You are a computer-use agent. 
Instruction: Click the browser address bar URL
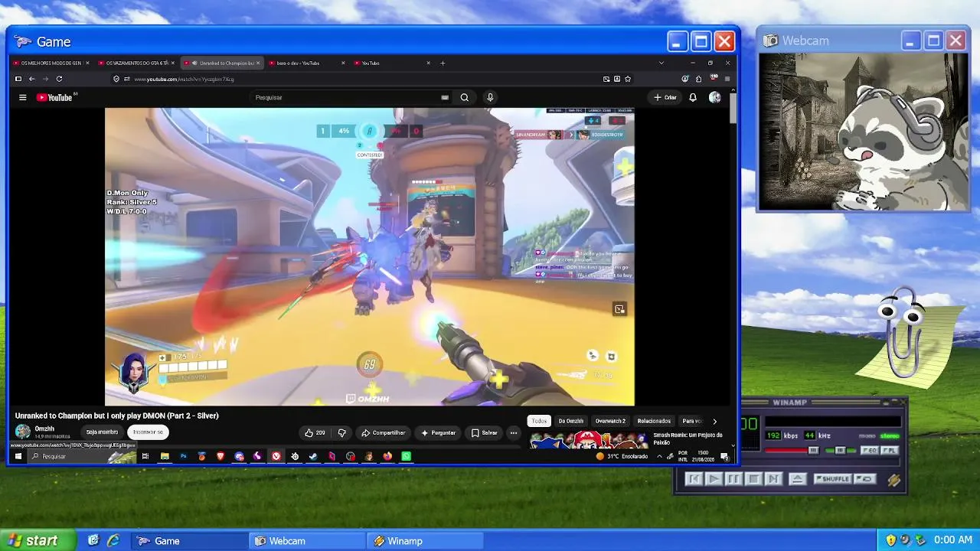click(x=184, y=79)
